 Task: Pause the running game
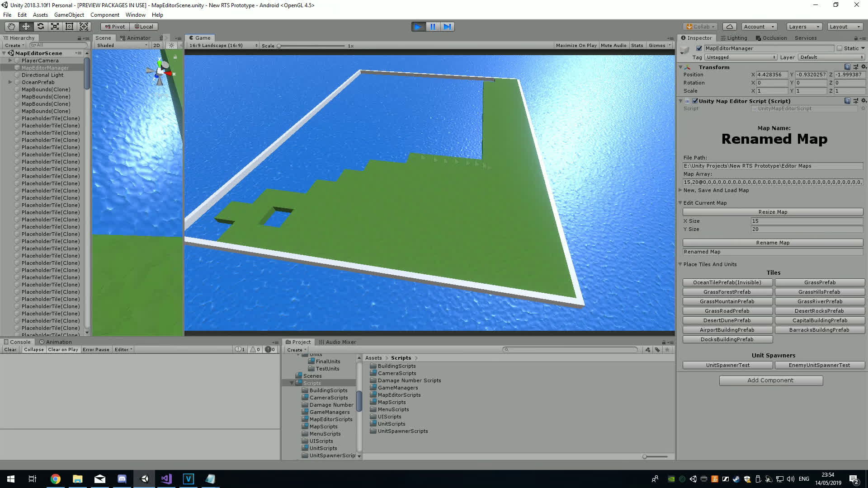click(x=433, y=27)
